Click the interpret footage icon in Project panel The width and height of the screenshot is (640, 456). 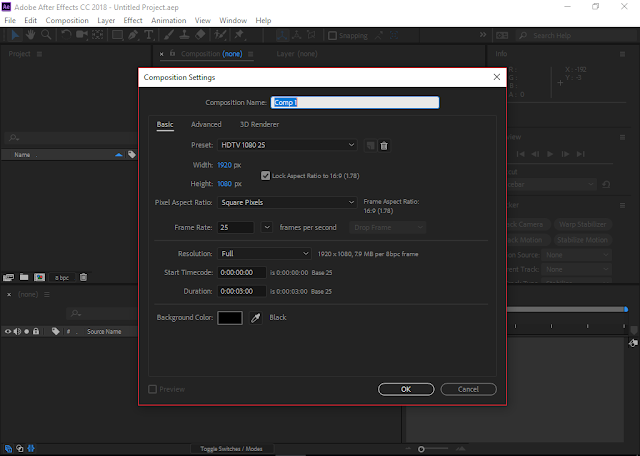pos(9,278)
